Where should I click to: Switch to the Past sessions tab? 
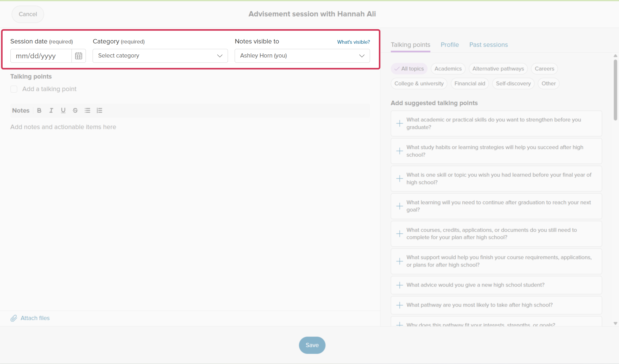[x=488, y=45]
